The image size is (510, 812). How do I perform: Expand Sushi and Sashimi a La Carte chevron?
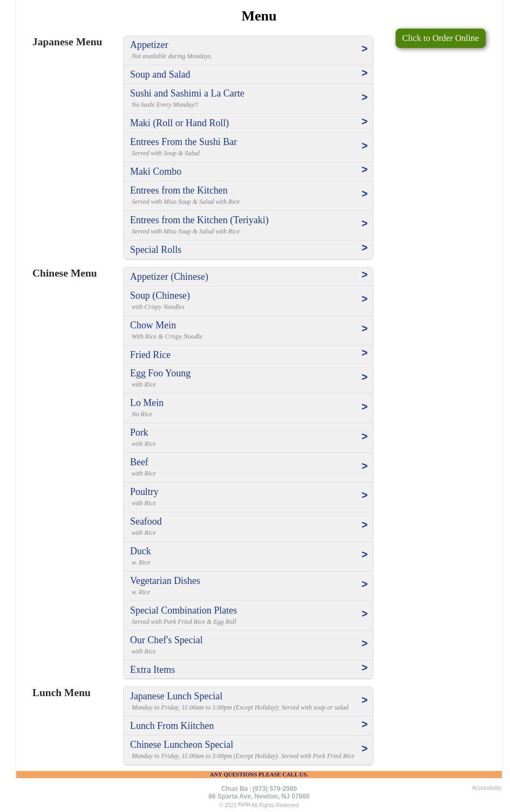pyautogui.click(x=364, y=98)
